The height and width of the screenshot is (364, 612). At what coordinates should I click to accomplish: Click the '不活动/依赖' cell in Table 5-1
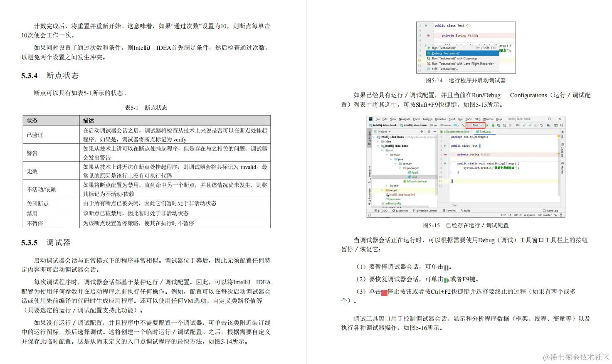tap(51, 189)
